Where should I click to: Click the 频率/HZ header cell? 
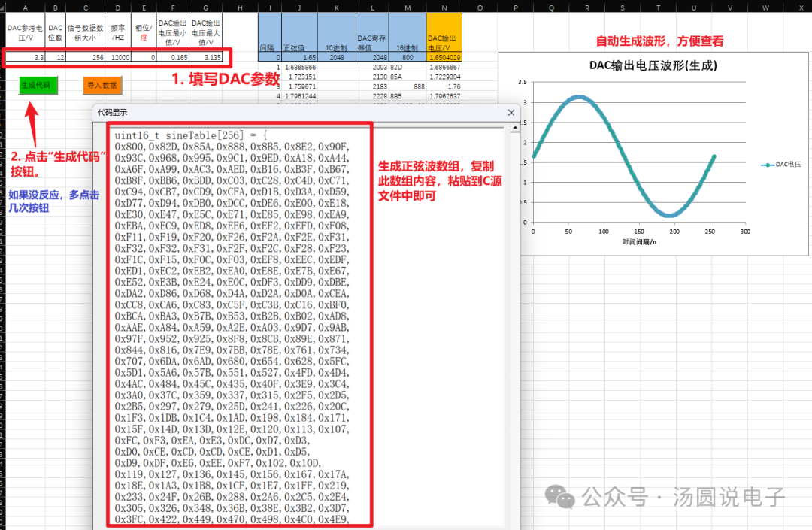click(118, 32)
